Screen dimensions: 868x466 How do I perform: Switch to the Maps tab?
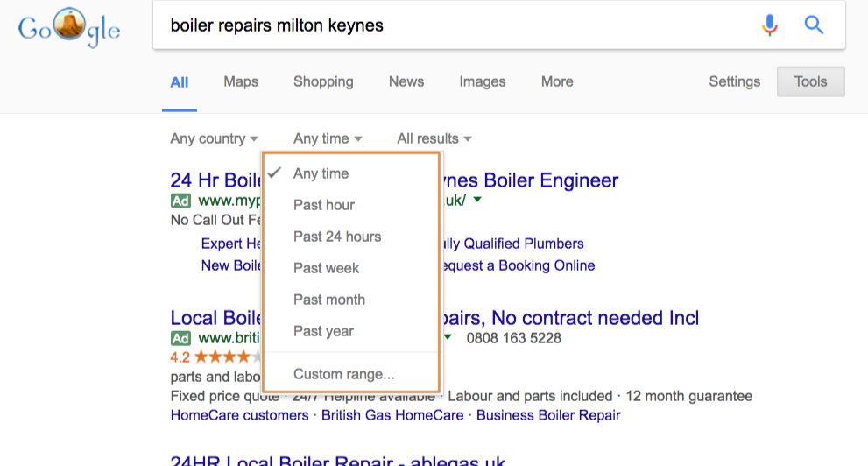click(241, 81)
